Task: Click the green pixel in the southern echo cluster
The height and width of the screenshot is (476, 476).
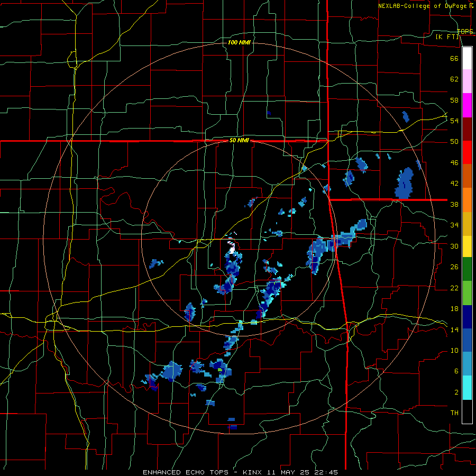Action: coord(220,370)
